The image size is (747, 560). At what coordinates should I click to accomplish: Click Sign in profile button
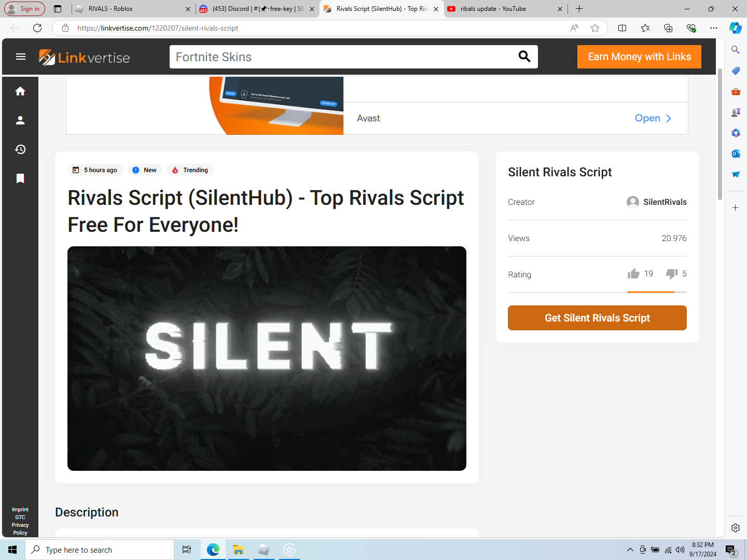tap(24, 9)
